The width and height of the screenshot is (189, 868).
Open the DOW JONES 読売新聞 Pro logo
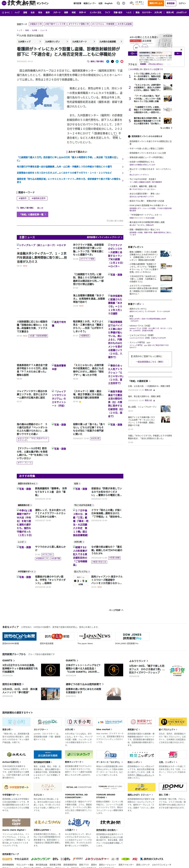tap(132, 636)
